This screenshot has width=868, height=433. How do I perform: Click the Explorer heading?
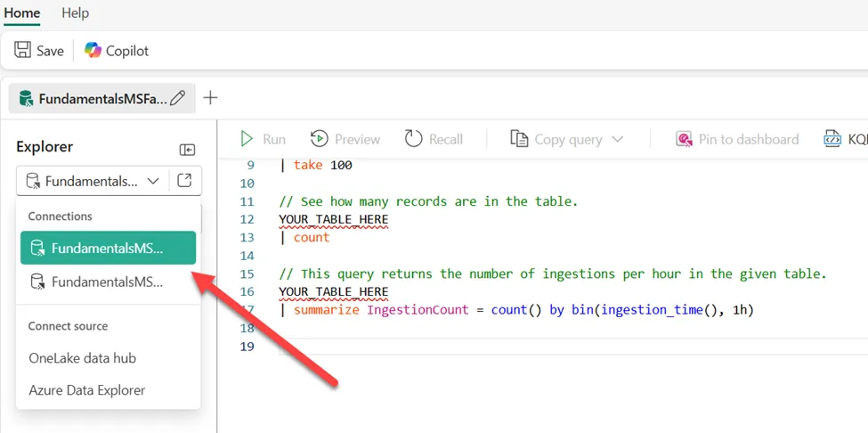pyautogui.click(x=45, y=147)
